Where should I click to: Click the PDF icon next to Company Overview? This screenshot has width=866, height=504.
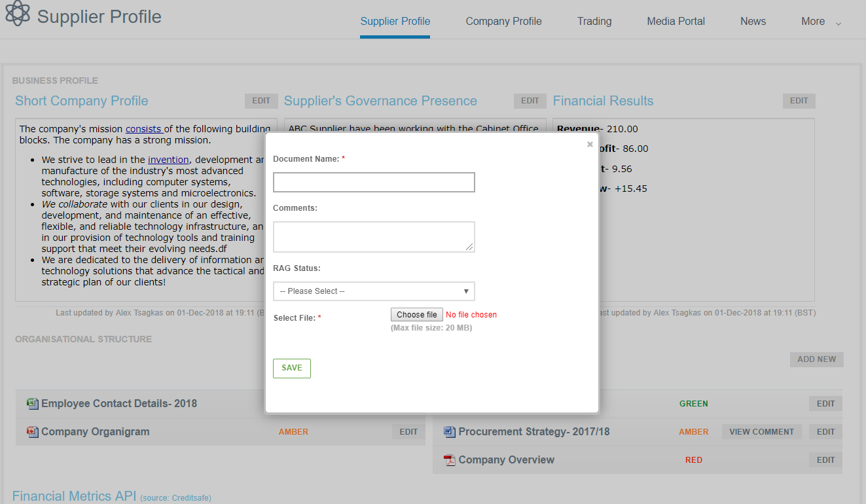(449, 459)
